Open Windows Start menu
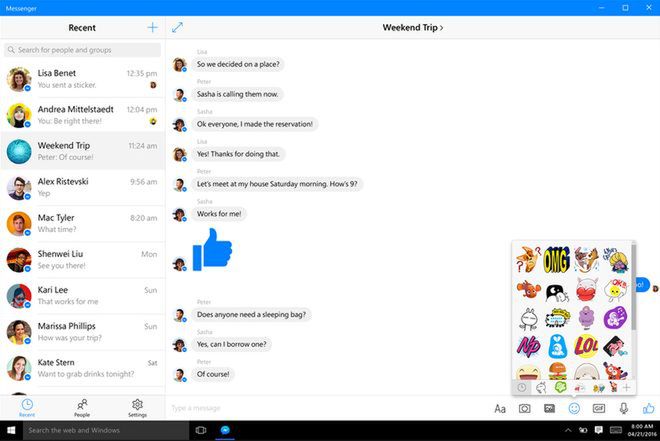The width and height of the screenshot is (660, 441). tap(11, 430)
